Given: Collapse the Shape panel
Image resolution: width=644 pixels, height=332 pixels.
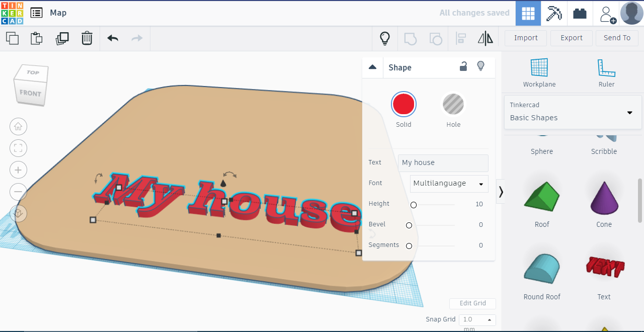Looking at the screenshot, I should pos(373,67).
